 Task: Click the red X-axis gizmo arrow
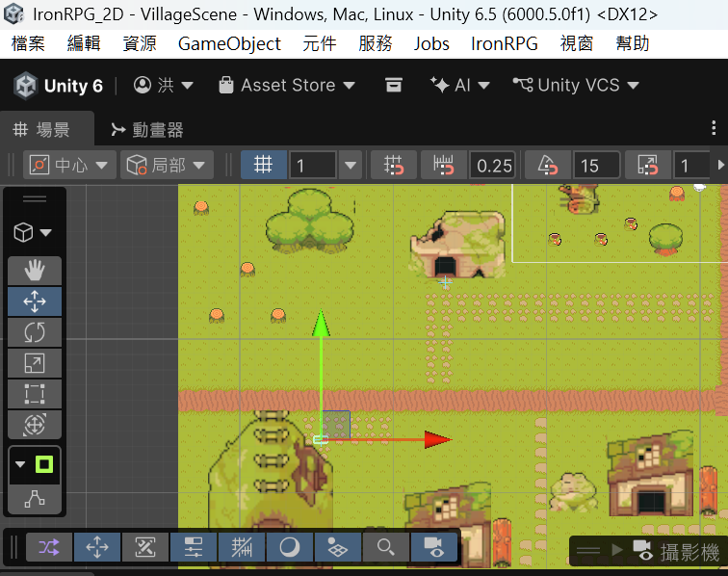[438, 439]
